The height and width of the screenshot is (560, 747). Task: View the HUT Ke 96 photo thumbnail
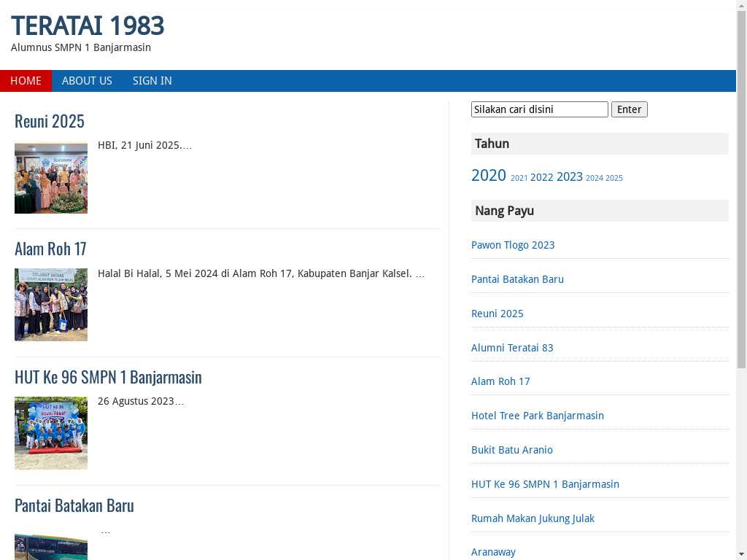pyautogui.click(x=51, y=433)
